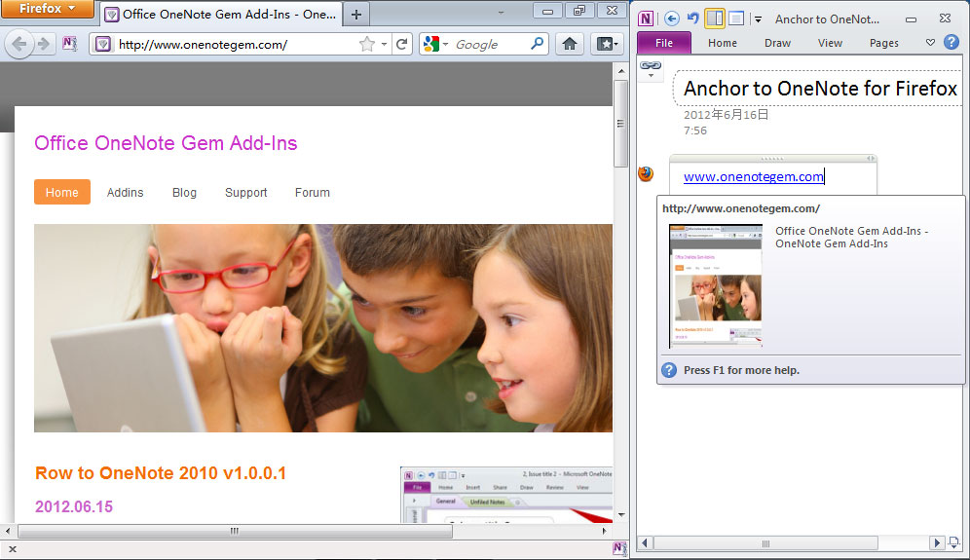This screenshot has height=560, width=970.
Task: Click the OneNote Undo arrow
Action: pos(692,19)
